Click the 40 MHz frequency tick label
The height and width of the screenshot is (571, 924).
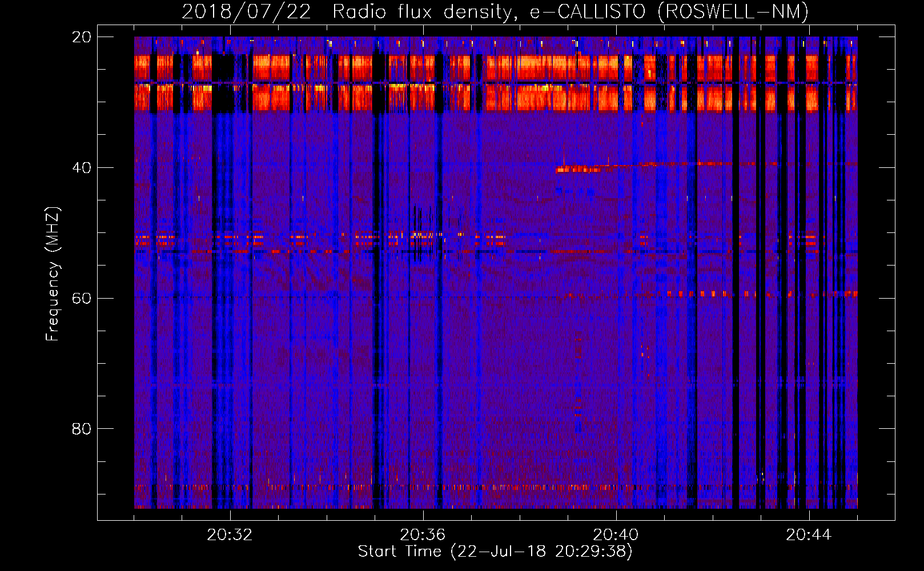point(81,167)
